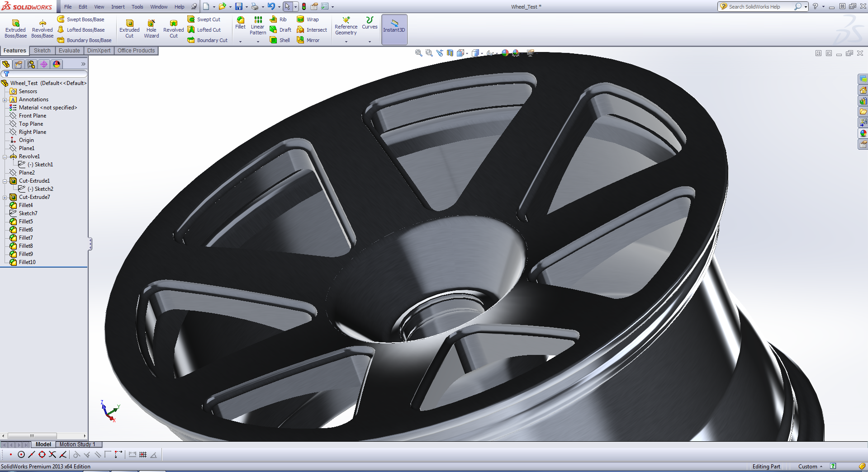Click Zoom to Fit in view toolbar
Image resolution: width=868 pixels, height=472 pixels.
[x=418, y=53]
